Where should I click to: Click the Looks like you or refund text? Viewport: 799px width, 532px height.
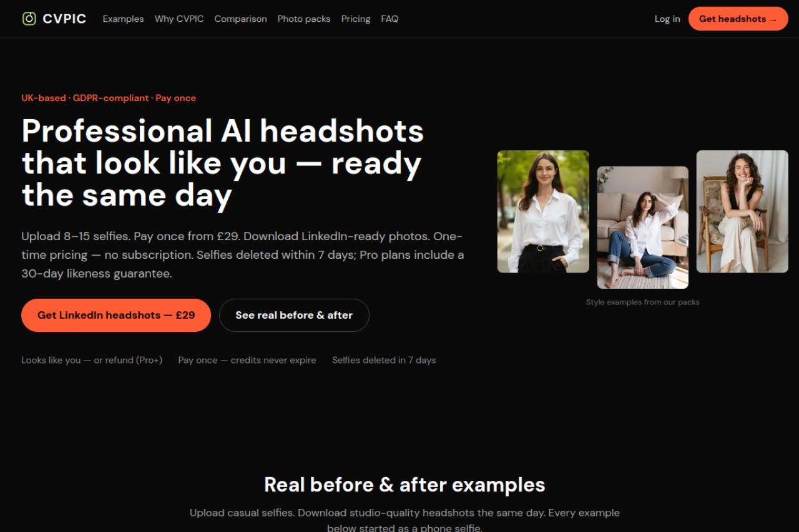[92, 360]
